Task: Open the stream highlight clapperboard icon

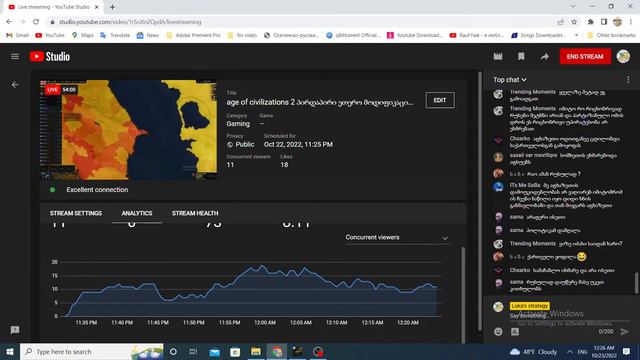Action: 498,56
